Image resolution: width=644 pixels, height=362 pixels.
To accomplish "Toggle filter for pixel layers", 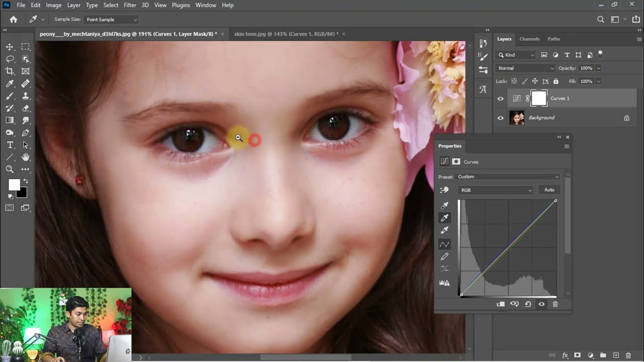I will tap(544, 55).
